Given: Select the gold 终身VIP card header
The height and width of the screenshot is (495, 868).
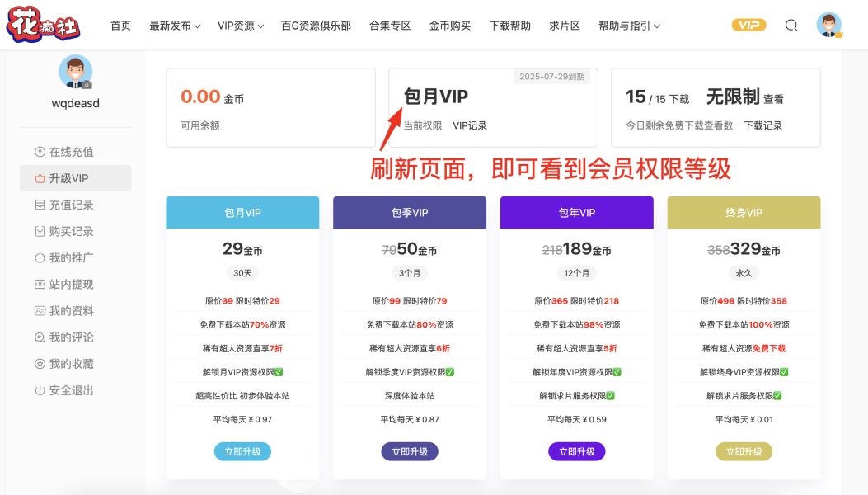Looking at the screenshot, I should [x=744, y=212].
